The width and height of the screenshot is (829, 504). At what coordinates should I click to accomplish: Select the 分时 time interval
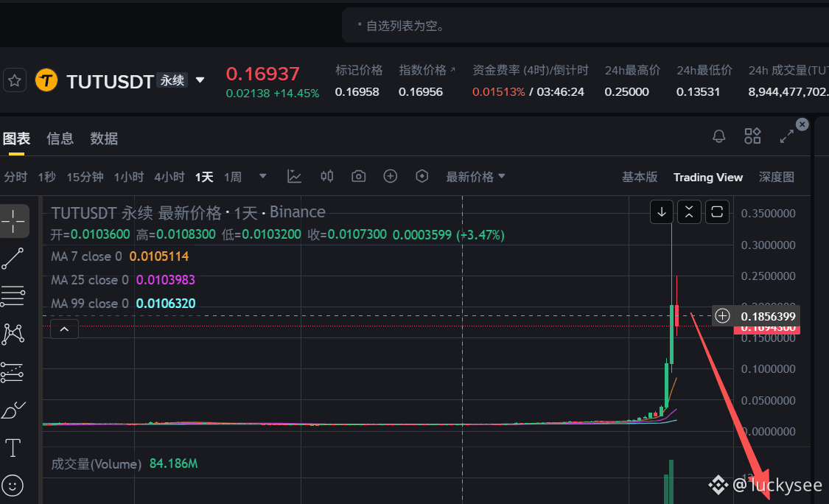point(15,177)
